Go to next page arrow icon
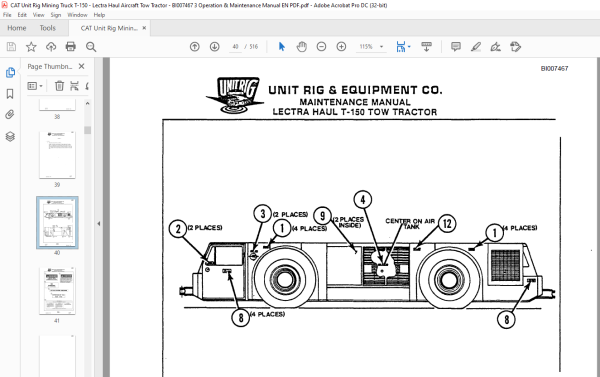 click(x=215, y=47)
